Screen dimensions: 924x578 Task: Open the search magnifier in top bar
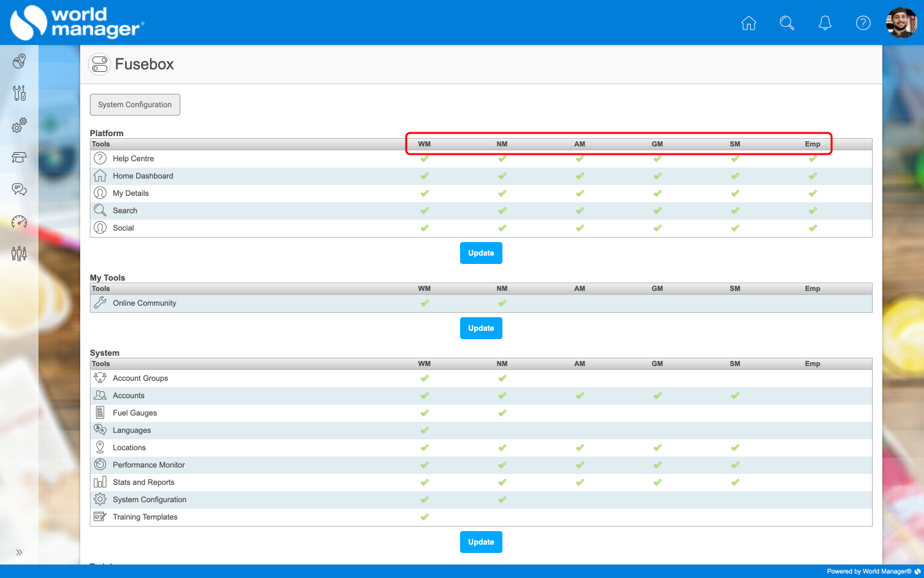pyautogui.click(x=787, y=23)
